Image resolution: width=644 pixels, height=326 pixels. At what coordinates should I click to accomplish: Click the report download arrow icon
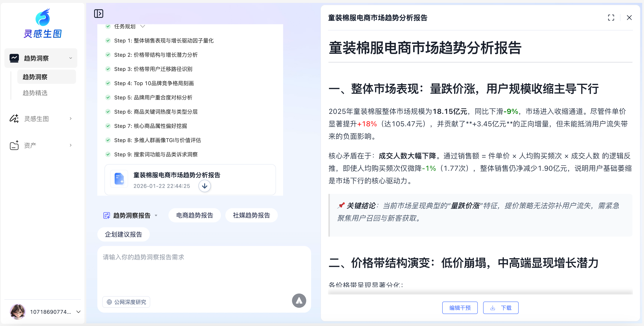tap(204, 186)
